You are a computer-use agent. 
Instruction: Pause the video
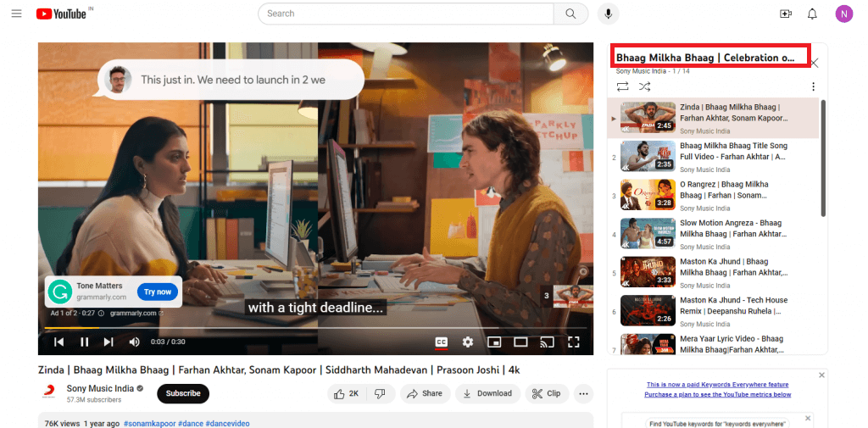(84, 342)
